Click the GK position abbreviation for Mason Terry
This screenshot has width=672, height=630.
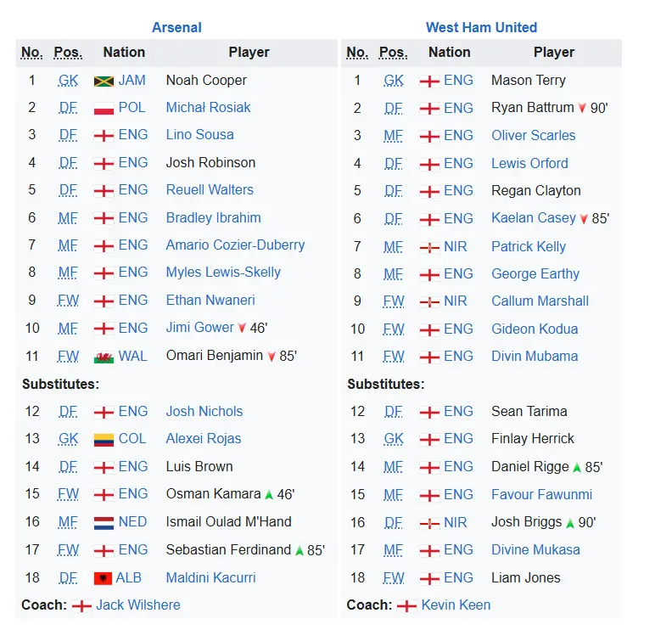[394, 81]
